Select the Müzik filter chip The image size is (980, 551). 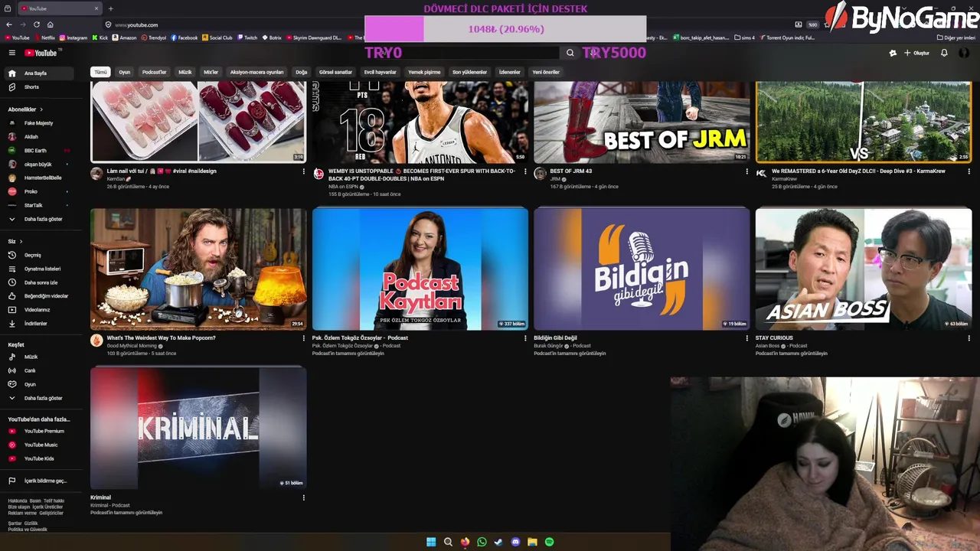(185, 72)
